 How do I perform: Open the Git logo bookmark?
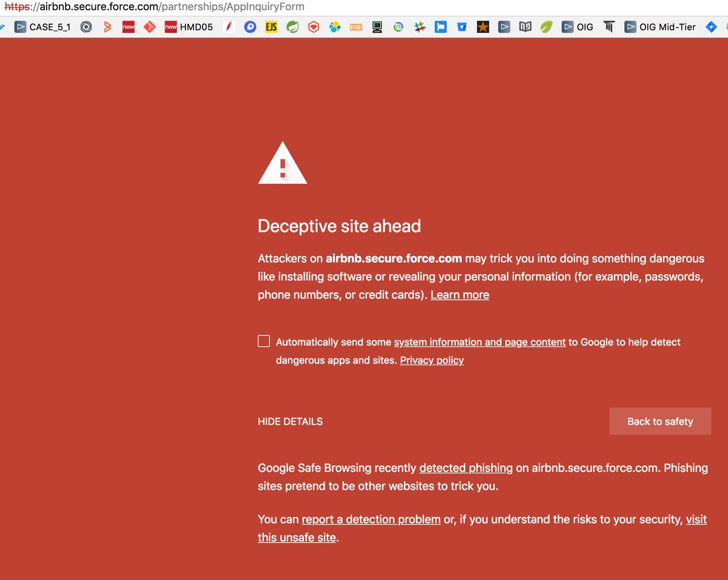point(149,27)
